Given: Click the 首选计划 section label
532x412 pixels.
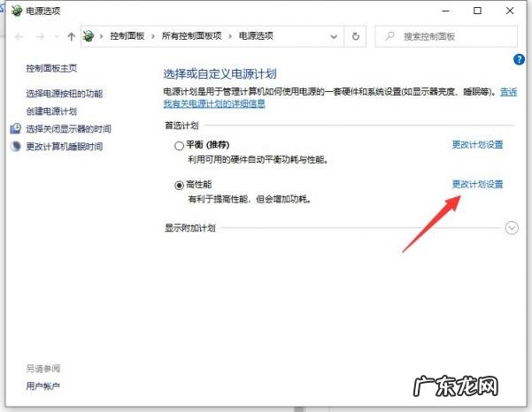Looking at the screenshot, I should coord(181,126).
